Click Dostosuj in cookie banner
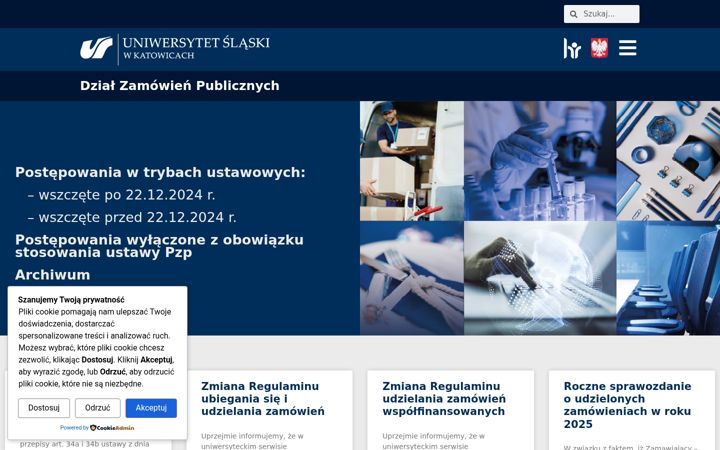720x450 pixels. pyautogui.click(x=44, y=408)
